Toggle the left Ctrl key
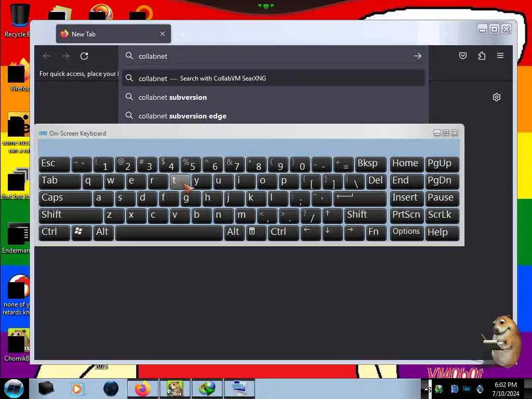Viewport: 532px width, 399px height. tap(54, 233)
